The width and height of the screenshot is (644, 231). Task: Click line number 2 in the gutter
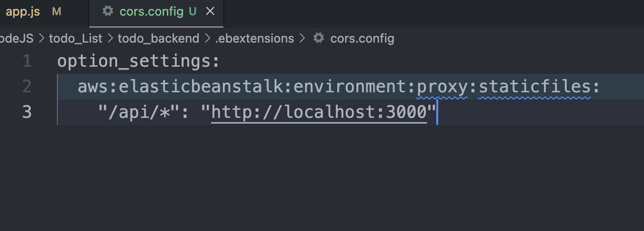coord(27,87)
